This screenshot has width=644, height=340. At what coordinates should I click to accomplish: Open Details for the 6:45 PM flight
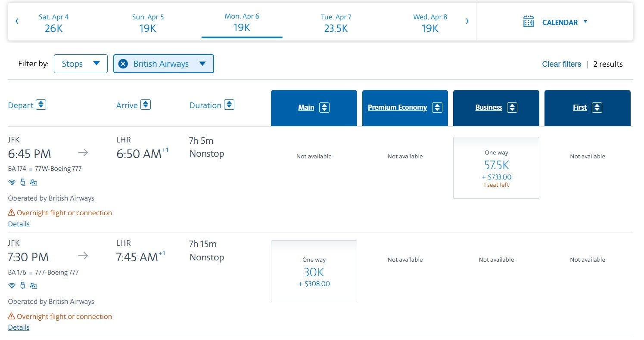tap(19, 224)
